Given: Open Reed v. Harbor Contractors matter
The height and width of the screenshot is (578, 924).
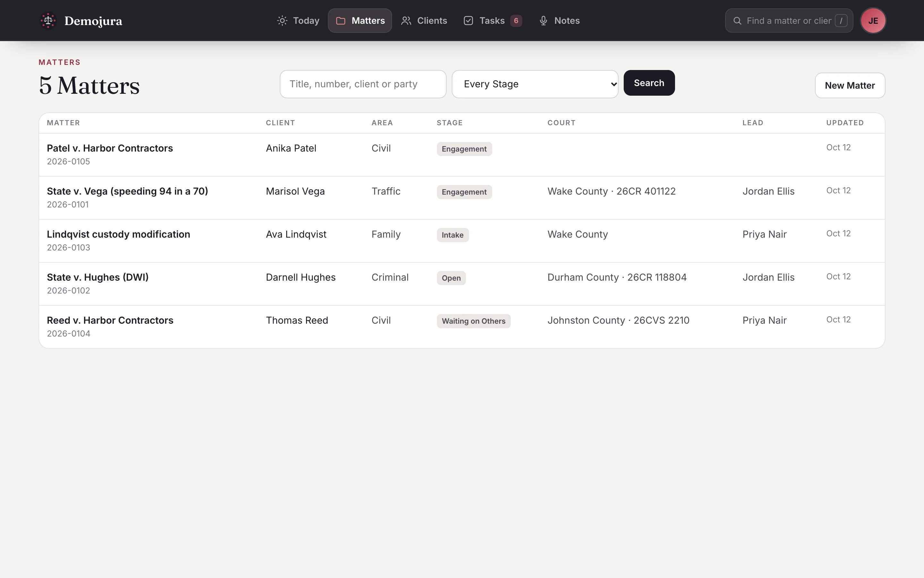Looking at the screenshot, I should click(110, 320).
